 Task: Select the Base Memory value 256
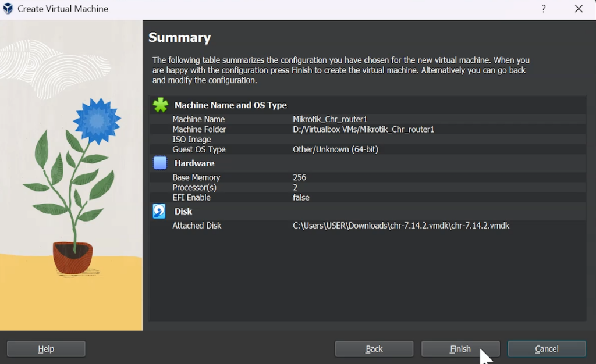point(299,177)
